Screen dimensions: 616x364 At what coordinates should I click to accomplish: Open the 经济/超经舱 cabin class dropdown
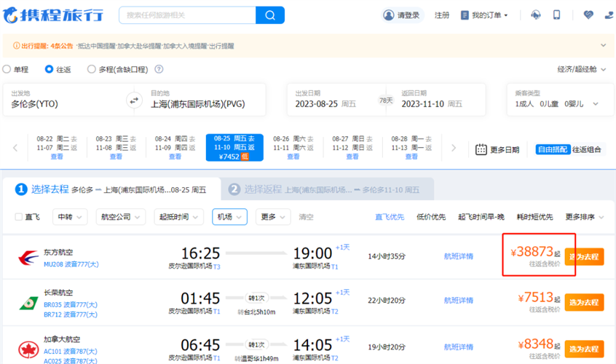581,70
